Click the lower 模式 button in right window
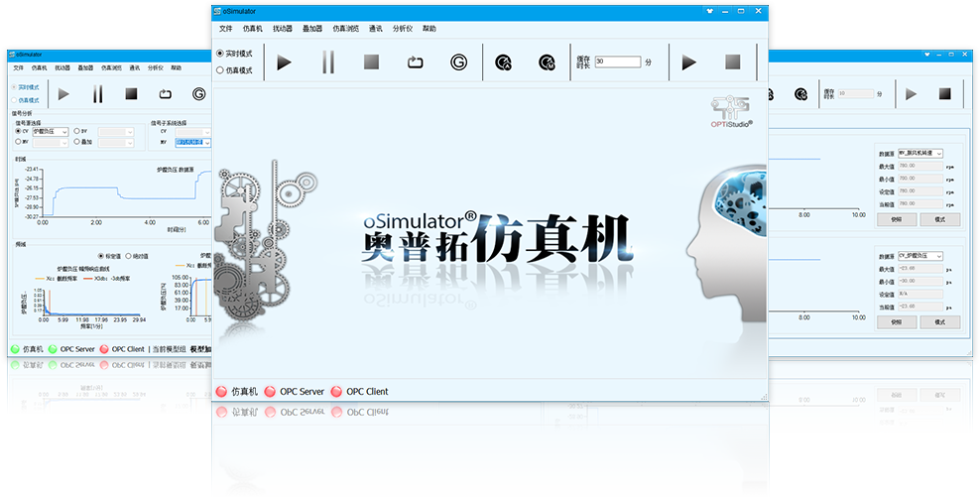The height and width of the screenshot is (497, 980). tap(940, 322)
